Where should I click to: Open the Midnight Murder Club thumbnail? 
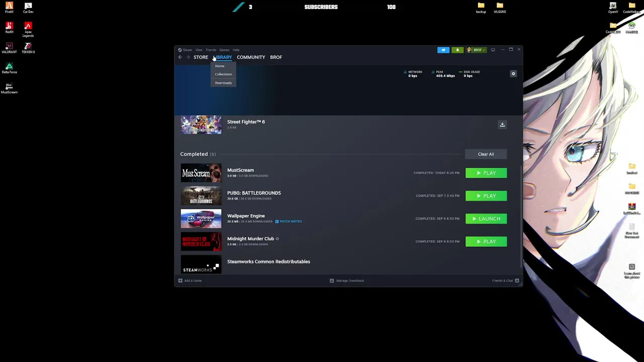click(x=201, y=242)
